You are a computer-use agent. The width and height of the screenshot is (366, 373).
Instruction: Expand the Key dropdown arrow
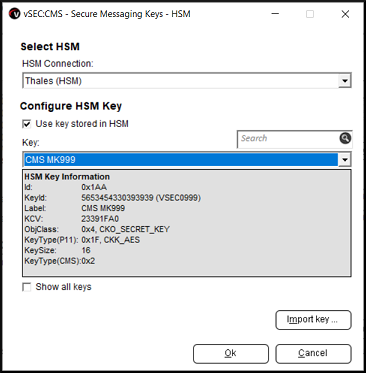click(x=344, y=160)
